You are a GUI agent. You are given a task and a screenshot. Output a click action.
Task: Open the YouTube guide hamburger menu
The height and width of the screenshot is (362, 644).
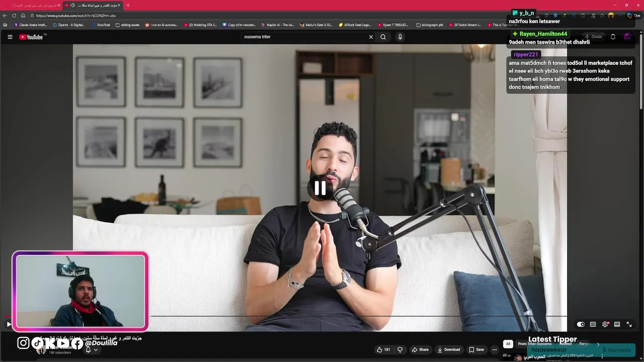pyautogui.click(x=10, y=37)
